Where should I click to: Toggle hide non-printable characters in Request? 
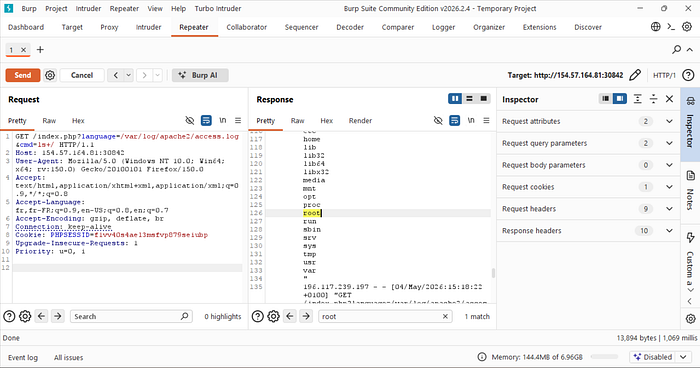pyautogui.click(x=190, y=120)
